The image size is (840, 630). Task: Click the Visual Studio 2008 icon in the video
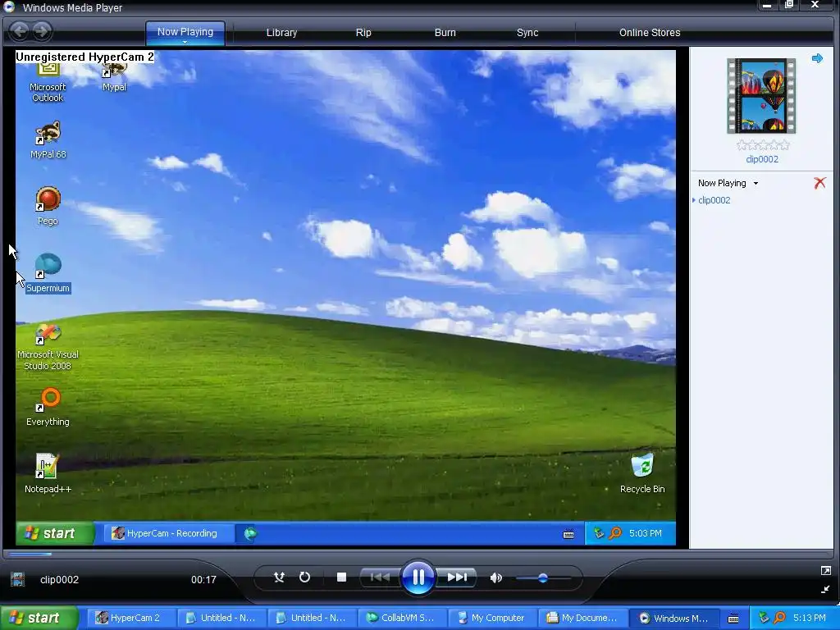tap(48, 347)
